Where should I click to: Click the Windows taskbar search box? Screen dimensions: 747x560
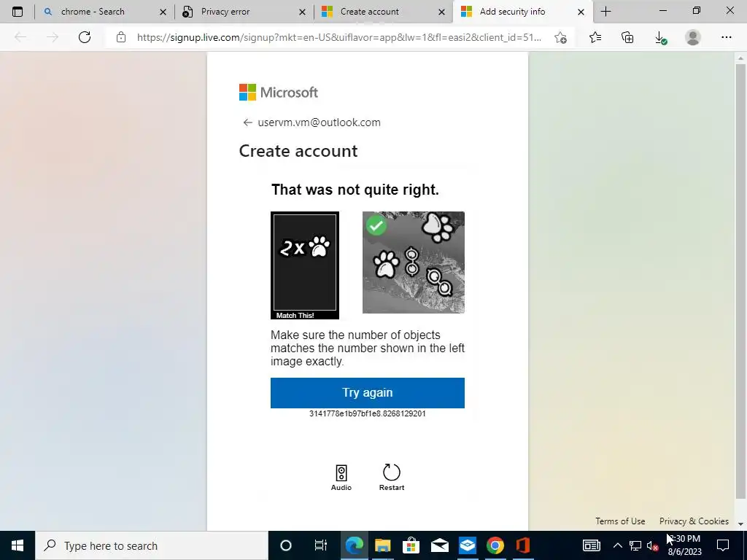point(152,545)
